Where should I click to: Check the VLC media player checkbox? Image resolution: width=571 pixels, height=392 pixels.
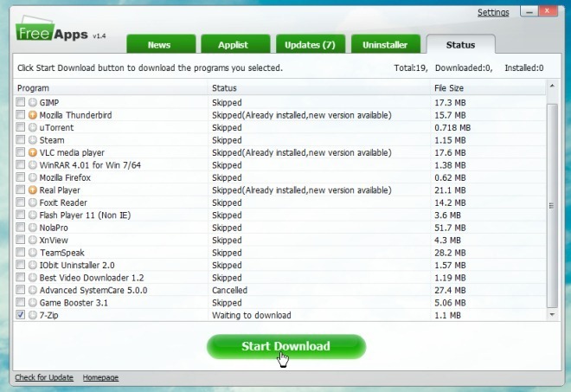point(21,152)
